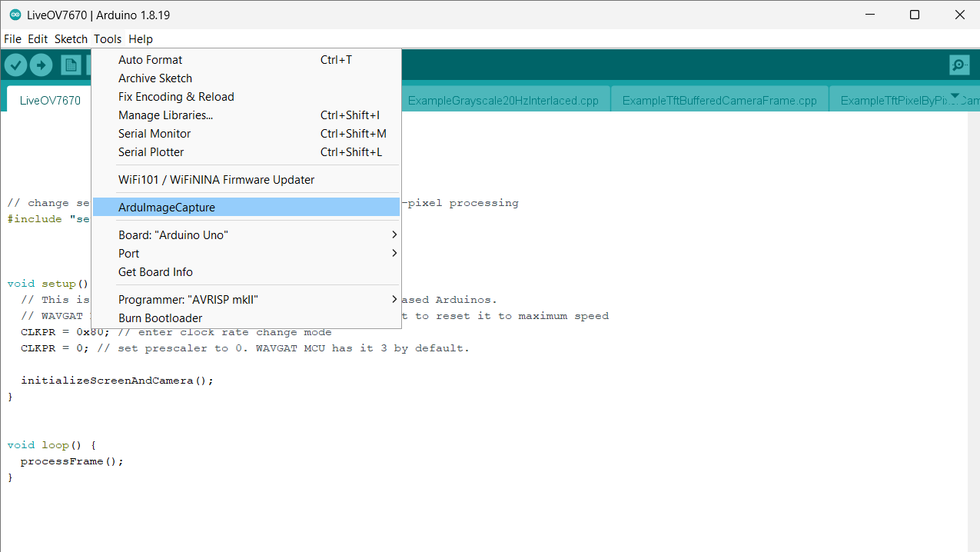Create a new sketch via the toolbar icon
Viewport: 980px width, 552px height.
point(70,65)
